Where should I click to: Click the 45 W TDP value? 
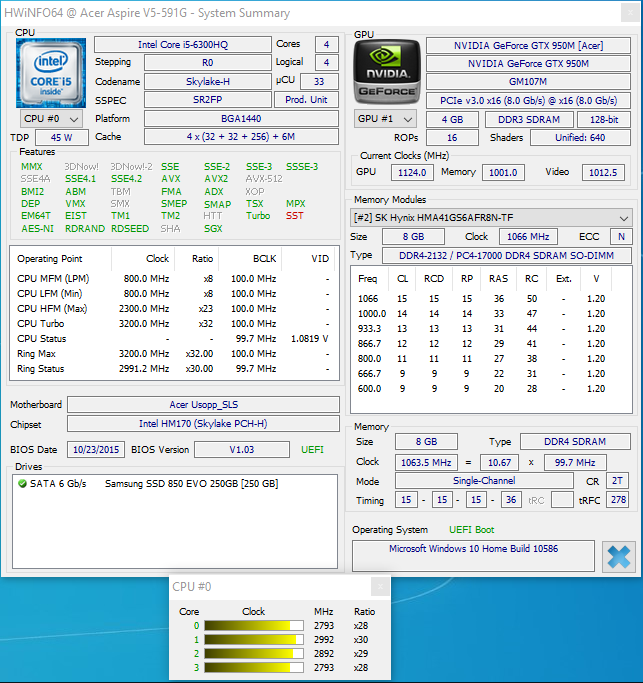pos(62,137)
